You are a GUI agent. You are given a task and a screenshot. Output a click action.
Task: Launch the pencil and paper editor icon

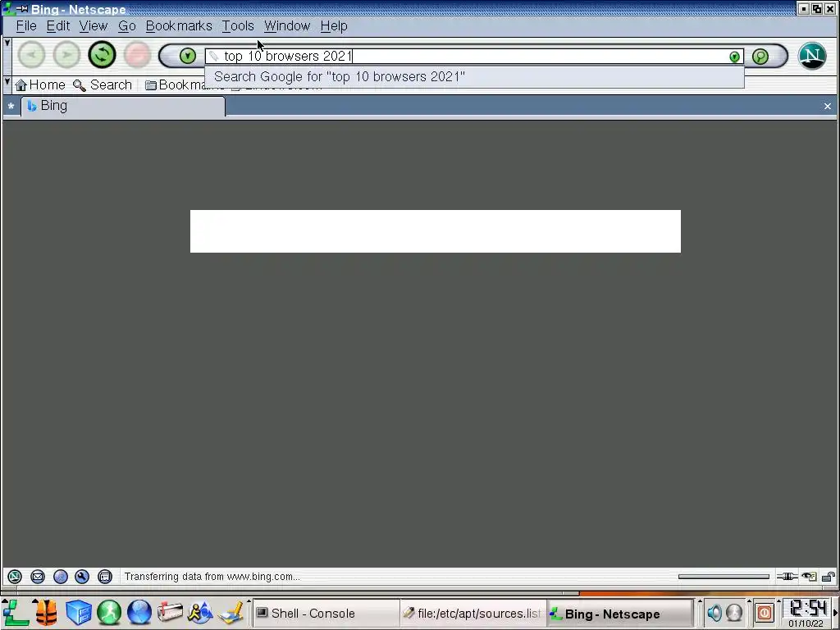tap(231, 614)
